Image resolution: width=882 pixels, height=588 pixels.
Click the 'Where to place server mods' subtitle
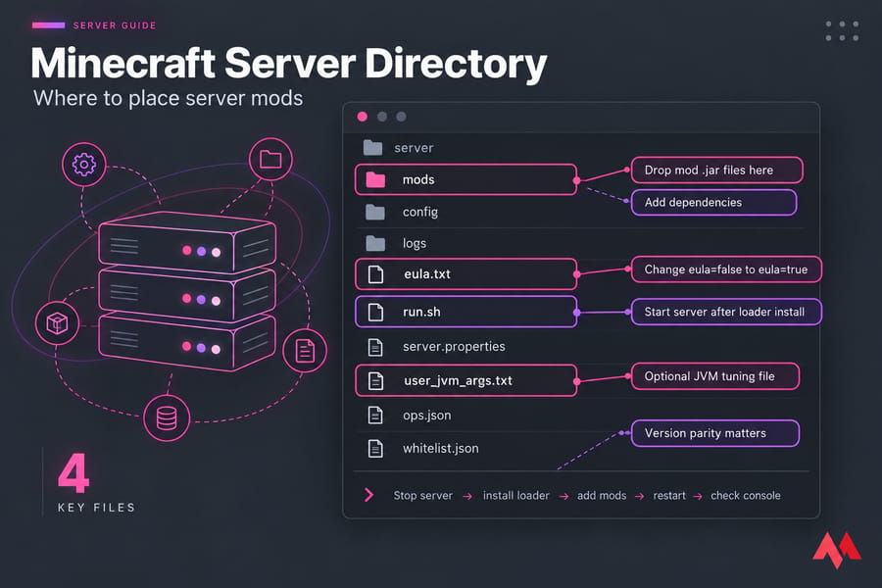[x=169, y=98]
